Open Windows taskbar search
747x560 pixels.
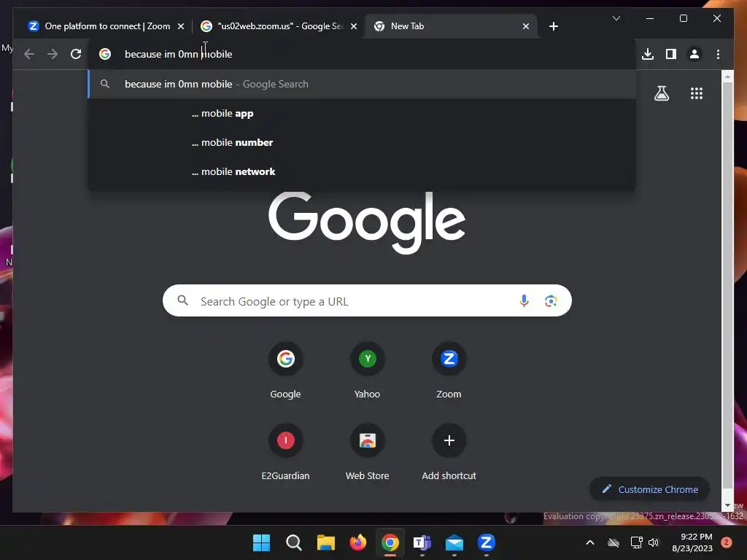click(x=293, y=542)
